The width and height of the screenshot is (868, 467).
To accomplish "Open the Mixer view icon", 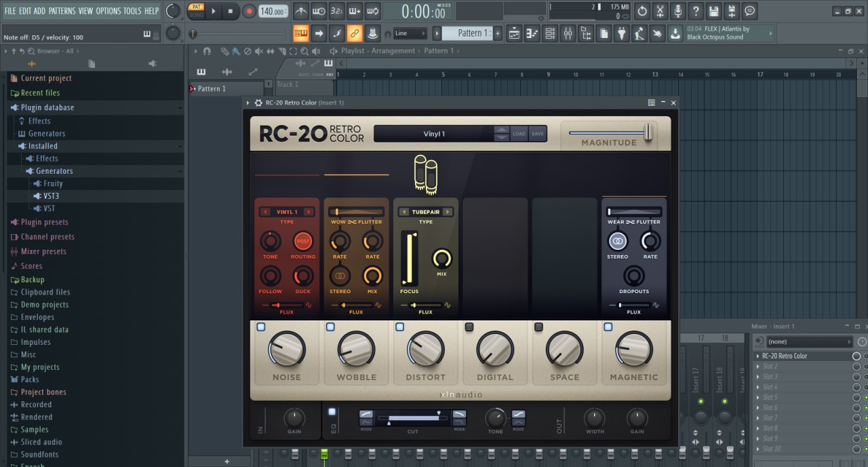I will tap(568, 33).
